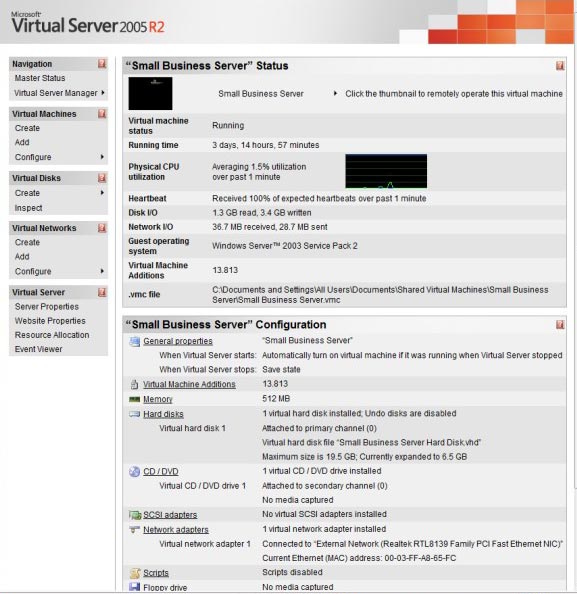Screen dimensions: 577x594
Task: Click the Navigation panel help icon
Action: 102,64
